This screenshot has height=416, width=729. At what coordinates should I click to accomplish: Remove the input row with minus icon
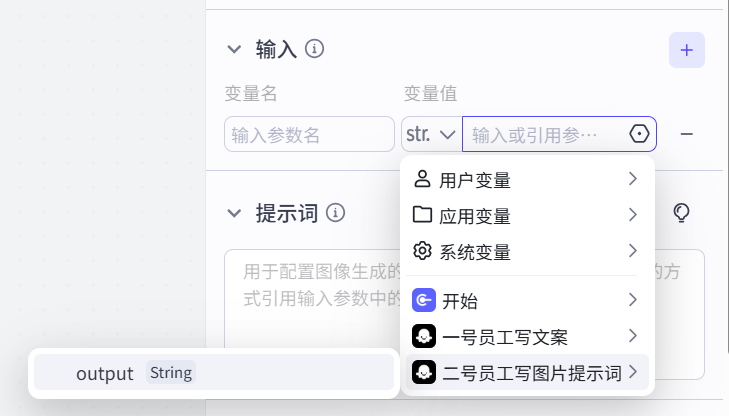point(687,134)
